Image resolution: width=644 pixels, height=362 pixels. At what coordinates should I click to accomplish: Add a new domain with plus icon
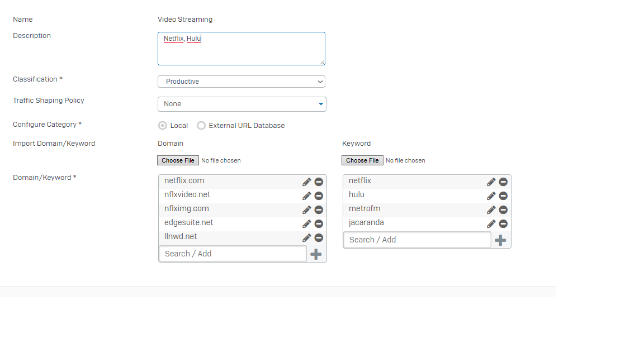click(x=316, y=254)
